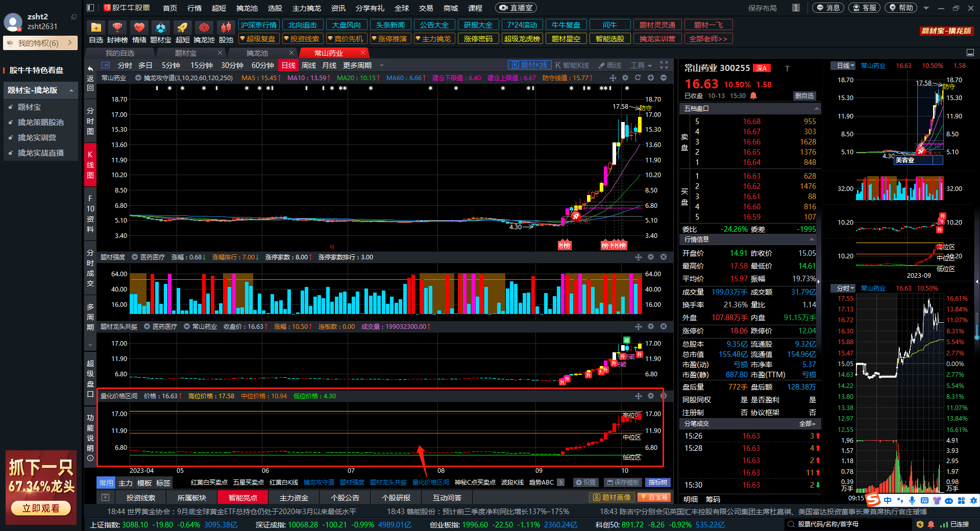Click the 保存模板 button

click(623, 482)
